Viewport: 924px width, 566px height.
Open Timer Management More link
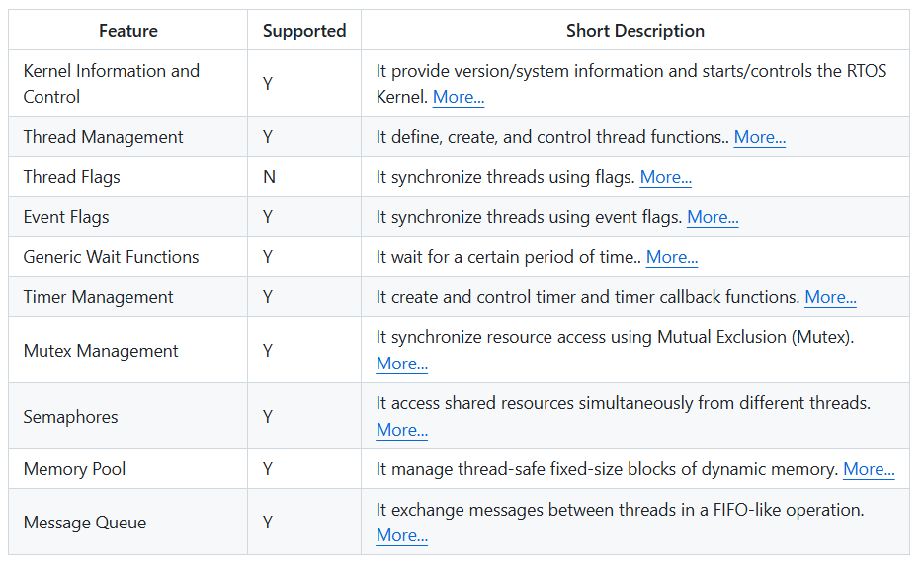coord(830,297)
